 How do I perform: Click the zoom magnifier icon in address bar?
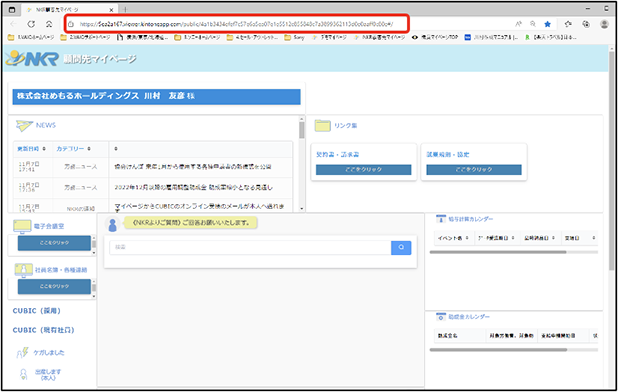point(533,24)
